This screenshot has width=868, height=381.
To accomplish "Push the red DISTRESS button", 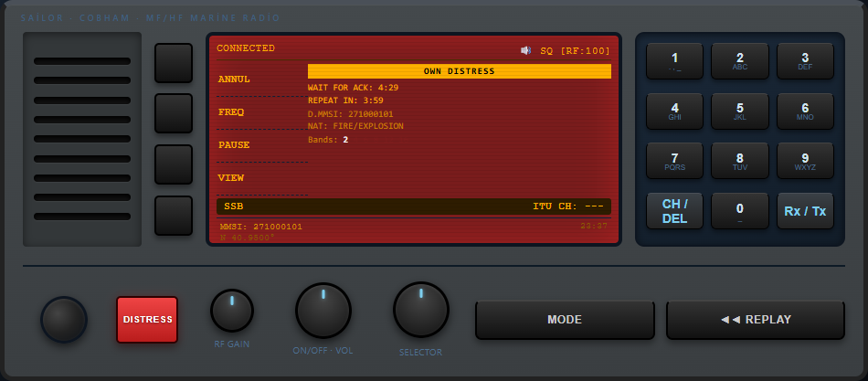I will [x=147, y=320].
